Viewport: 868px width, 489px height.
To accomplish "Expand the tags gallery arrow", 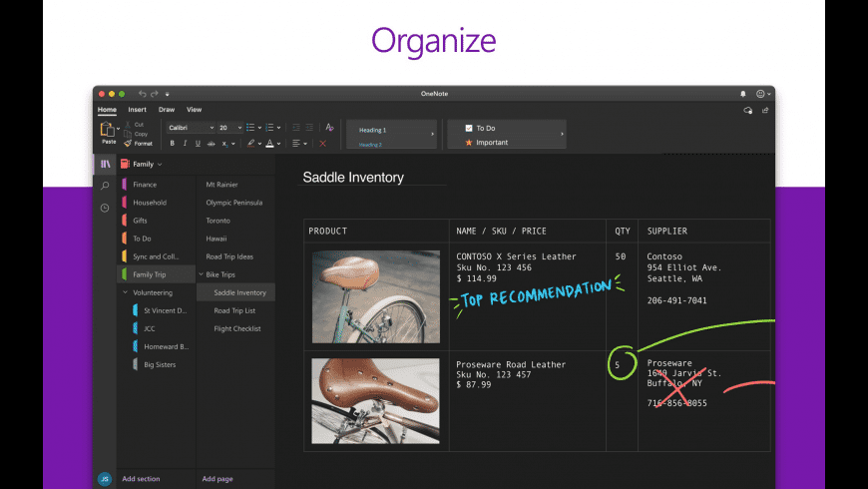I will tap(562, 134).
